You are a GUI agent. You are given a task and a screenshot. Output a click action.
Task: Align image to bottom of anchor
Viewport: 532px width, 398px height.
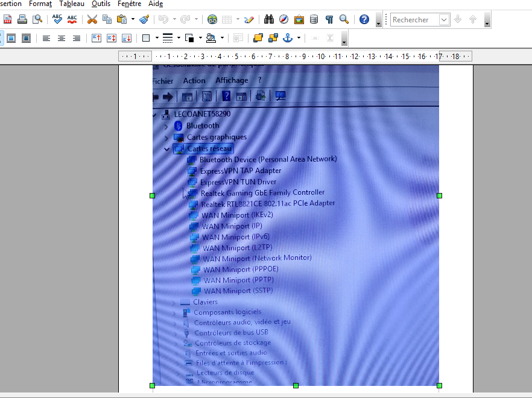[127, 38]
